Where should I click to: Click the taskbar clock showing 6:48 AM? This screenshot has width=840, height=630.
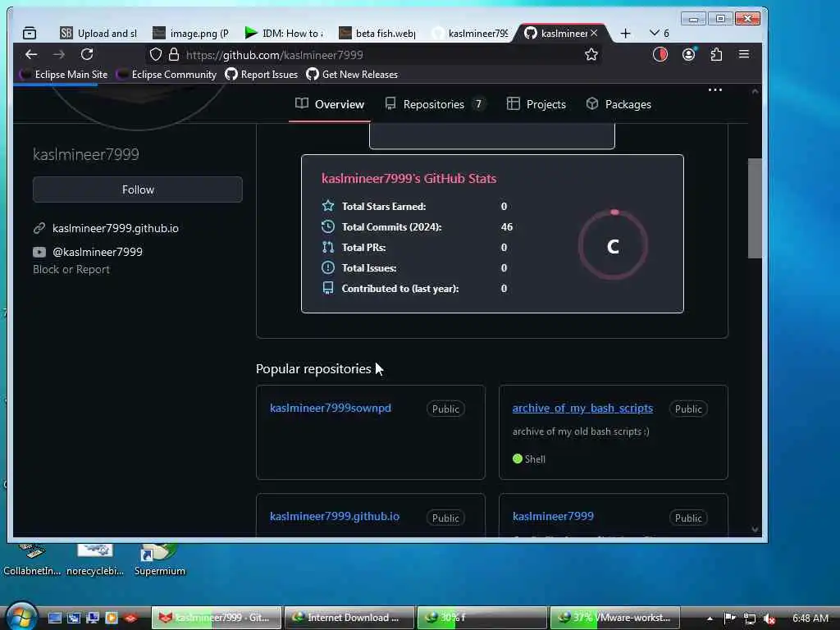tap(810, 619)
